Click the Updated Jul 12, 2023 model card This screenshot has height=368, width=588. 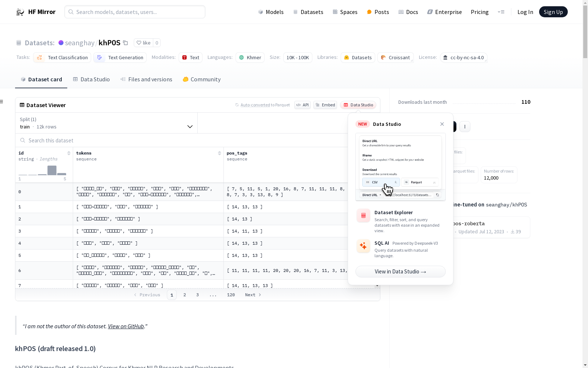(x=491, y=227)
